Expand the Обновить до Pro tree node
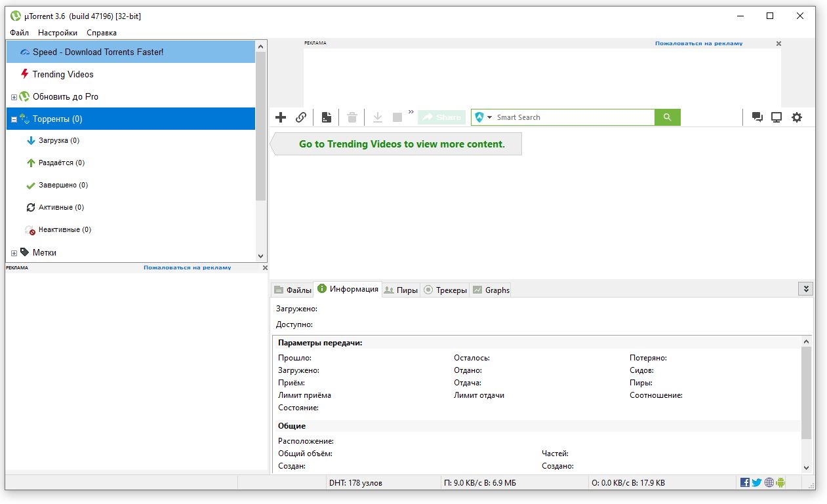The image size is (827, 504). 14,97
